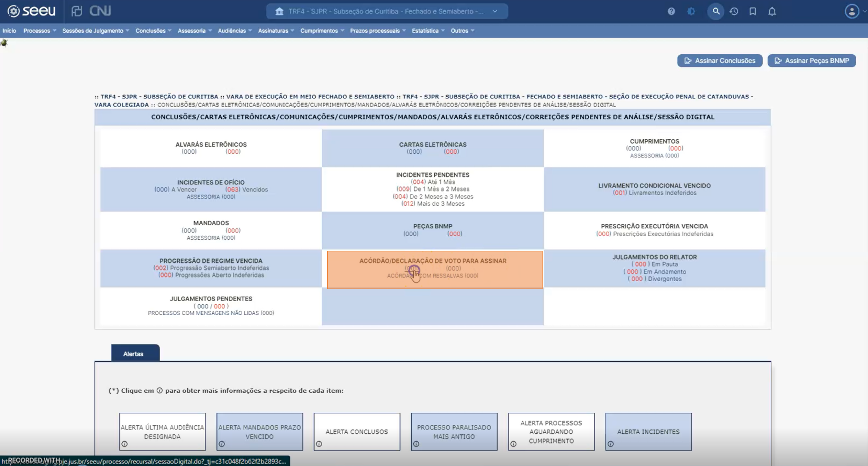Open the Alerta Conclusos card
Viewport: 868px width, 466px height.
(357, 432)
